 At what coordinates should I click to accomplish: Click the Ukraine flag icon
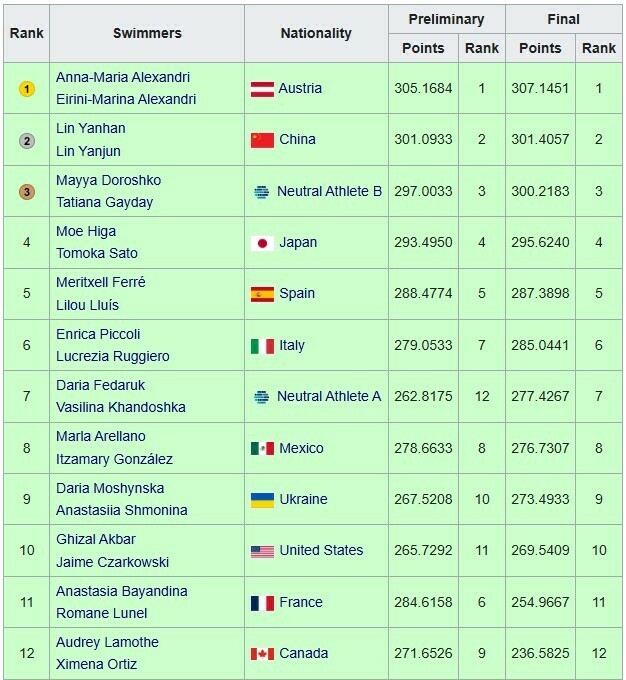(262, 499)
